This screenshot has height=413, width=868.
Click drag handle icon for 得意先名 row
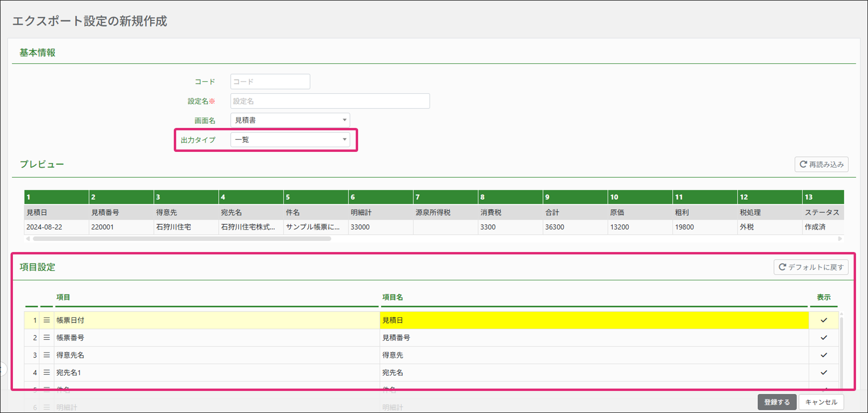[x=46, y=355]
